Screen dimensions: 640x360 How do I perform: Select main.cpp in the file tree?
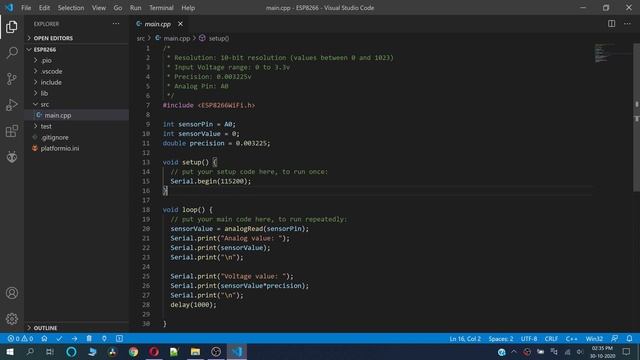[77, 116]
